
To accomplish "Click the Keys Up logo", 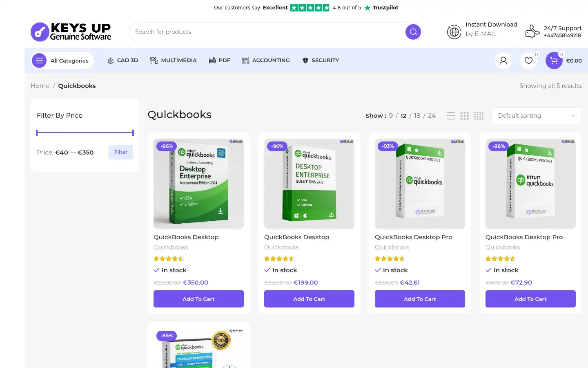I will pos(71,32).
